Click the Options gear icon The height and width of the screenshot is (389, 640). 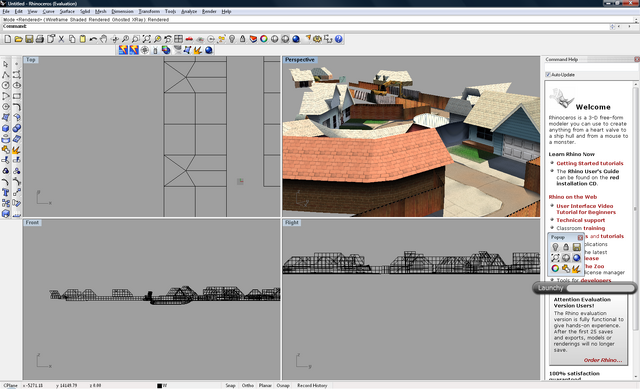point(318,39)
